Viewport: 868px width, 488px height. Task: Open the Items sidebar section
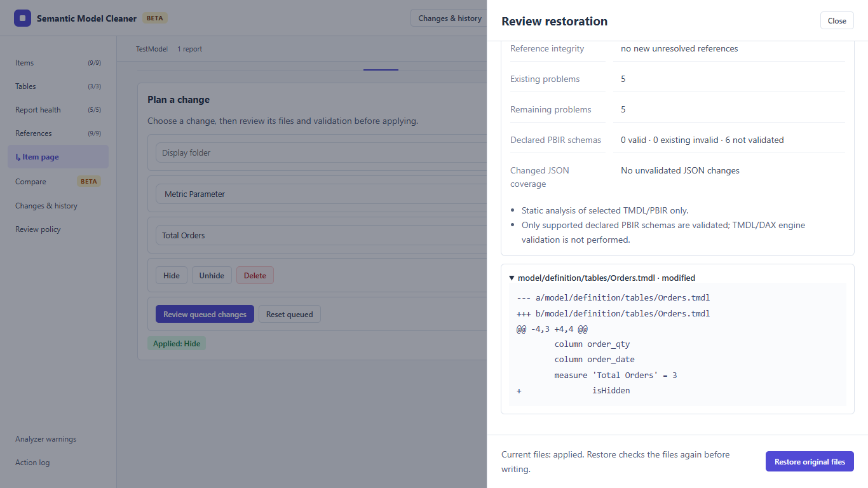coord(58,63)
